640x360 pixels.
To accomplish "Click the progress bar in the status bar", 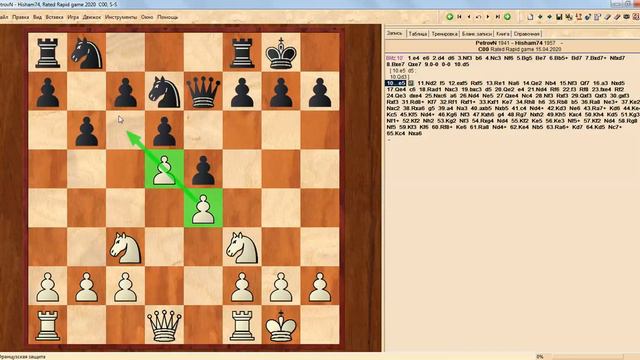I will pos(588,356).
